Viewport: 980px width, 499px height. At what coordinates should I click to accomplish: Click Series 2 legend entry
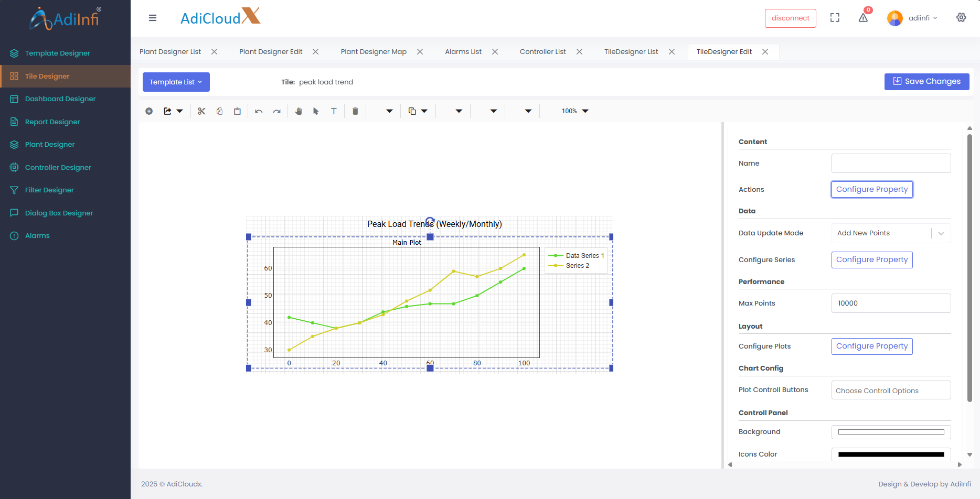569,266
